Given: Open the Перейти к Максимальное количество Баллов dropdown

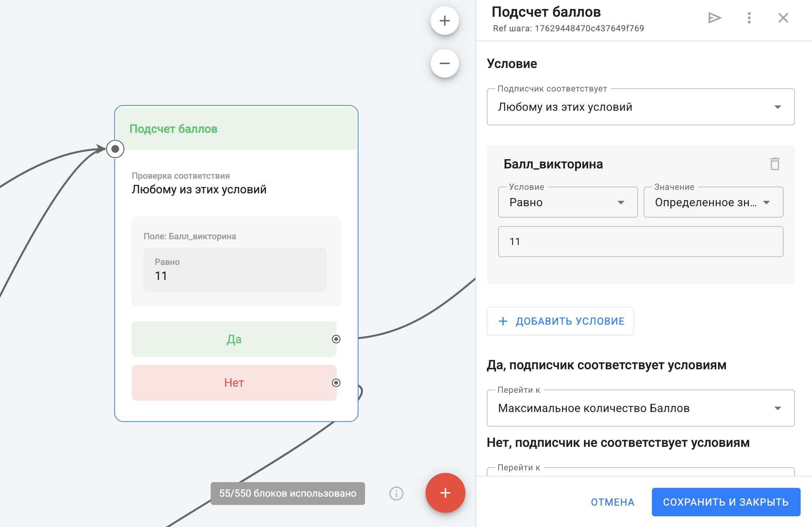Looking at the screenshot, I should coord(640,408).
